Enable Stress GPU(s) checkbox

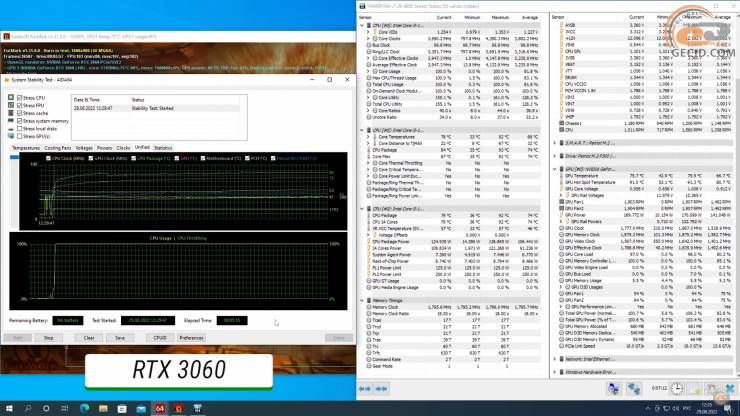point(20,136)
